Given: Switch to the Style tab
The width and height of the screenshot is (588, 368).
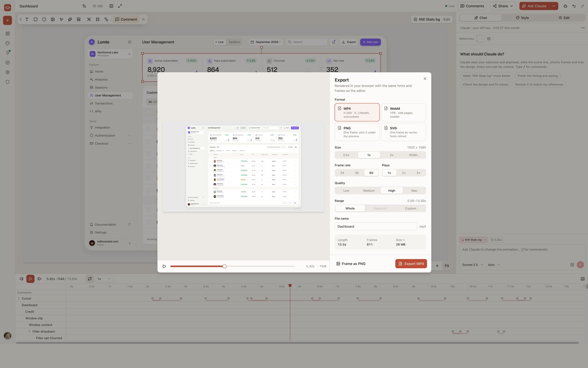Looking at the screenshot, I should point(522,18).
